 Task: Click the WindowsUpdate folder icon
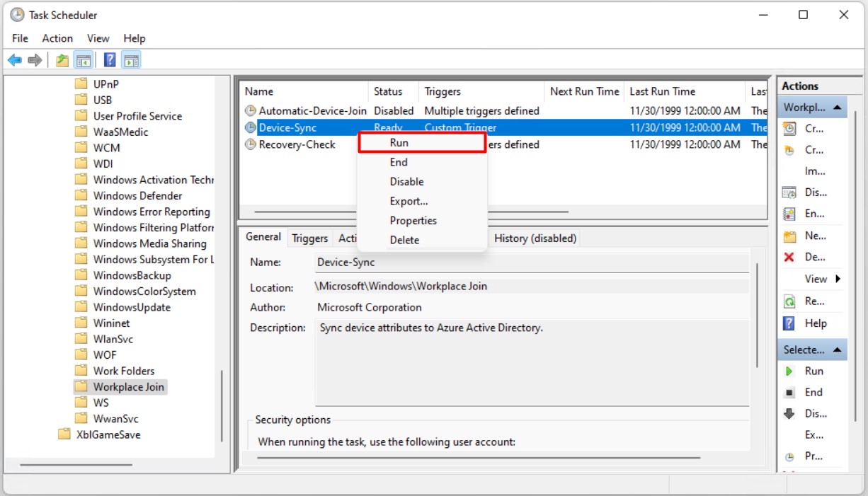point(81,307)
